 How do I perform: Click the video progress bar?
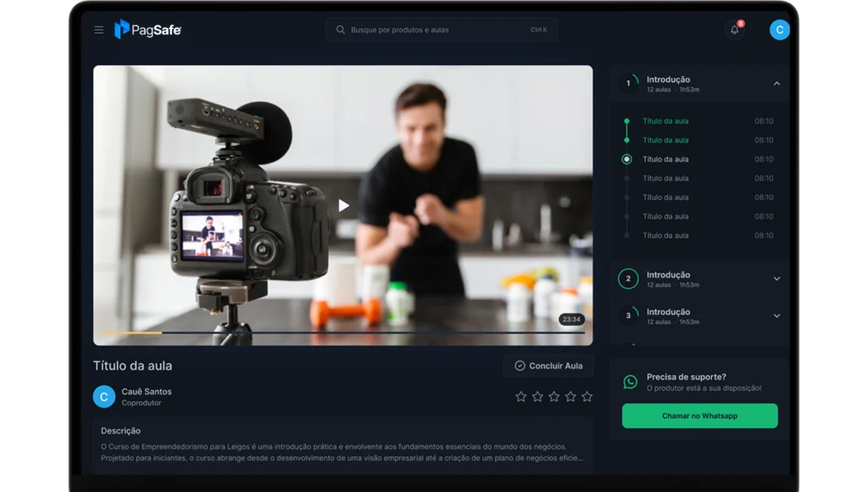(339, 333)
